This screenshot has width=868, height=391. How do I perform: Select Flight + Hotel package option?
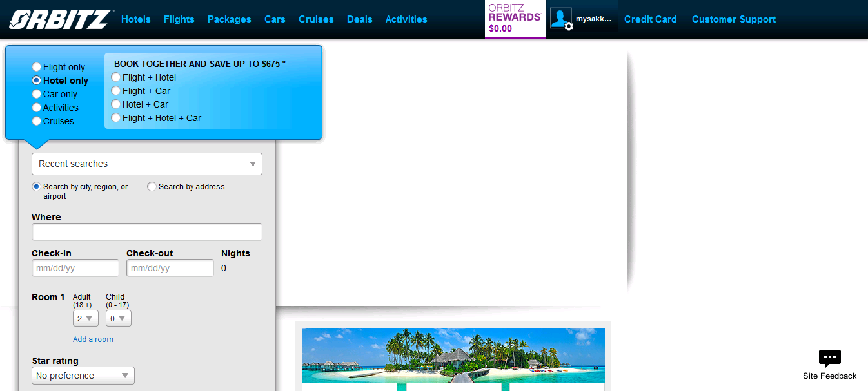pos(116,77)
